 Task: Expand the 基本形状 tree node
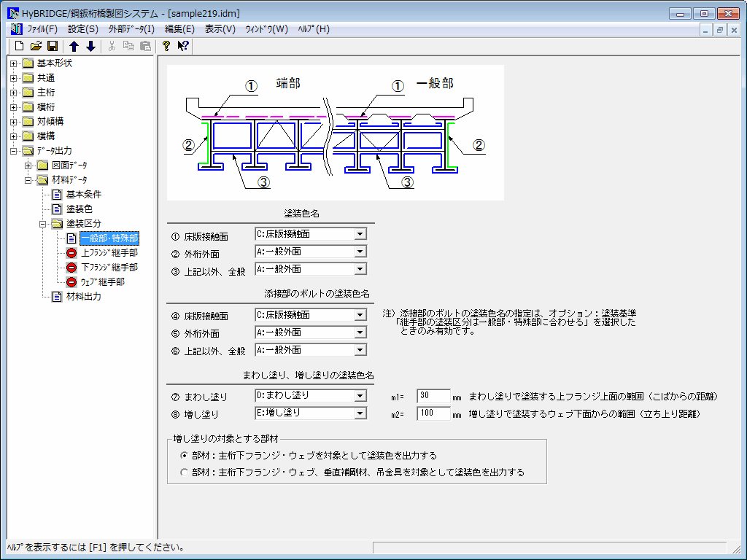tap(14, 63)
